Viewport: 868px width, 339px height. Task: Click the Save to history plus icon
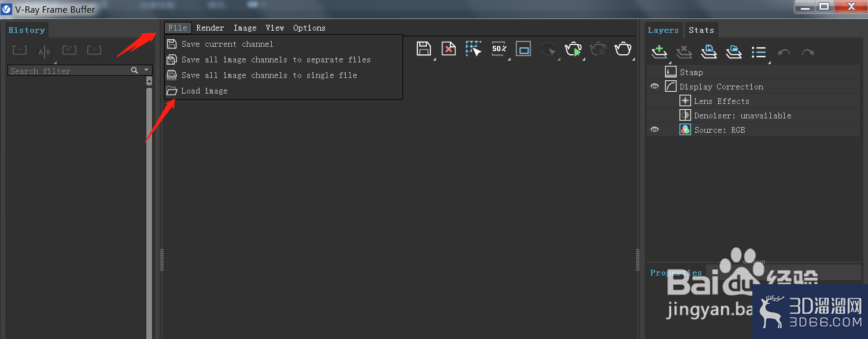(x=20, y=50)
